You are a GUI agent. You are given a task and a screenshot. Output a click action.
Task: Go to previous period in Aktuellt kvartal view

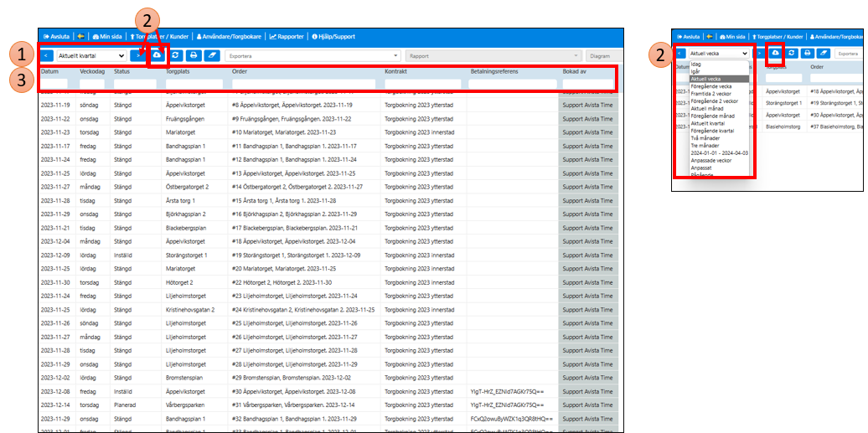[47, 55]
